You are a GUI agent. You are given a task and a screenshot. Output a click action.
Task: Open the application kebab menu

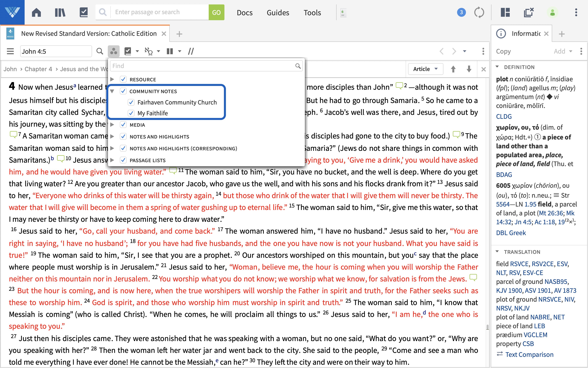click(x=576, y=12)
